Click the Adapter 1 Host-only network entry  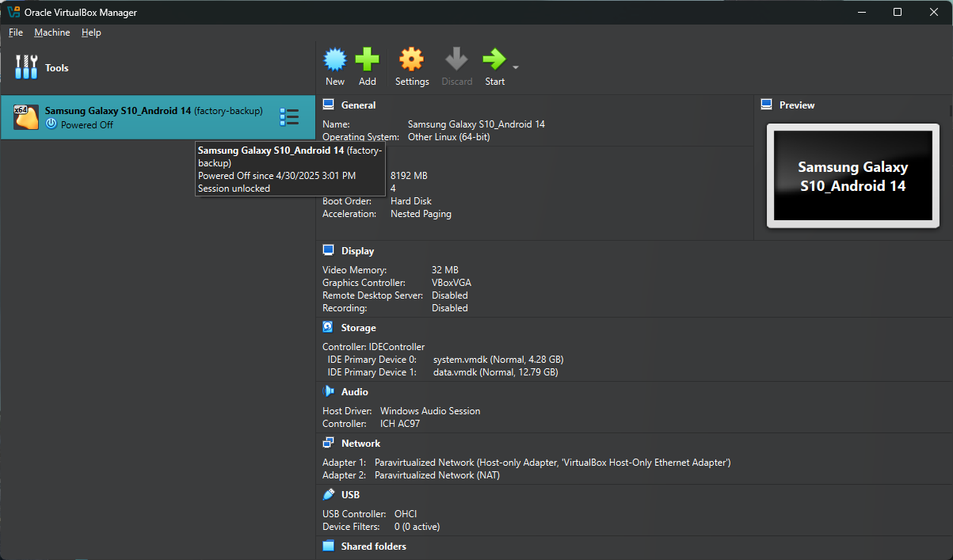coord(552,463)
